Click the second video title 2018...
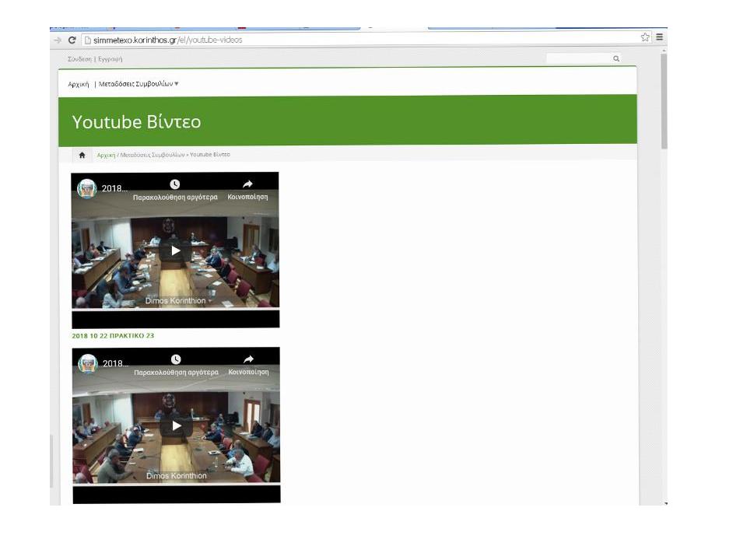This screenshot has width=747, height=560. click(x=115, y=364)
